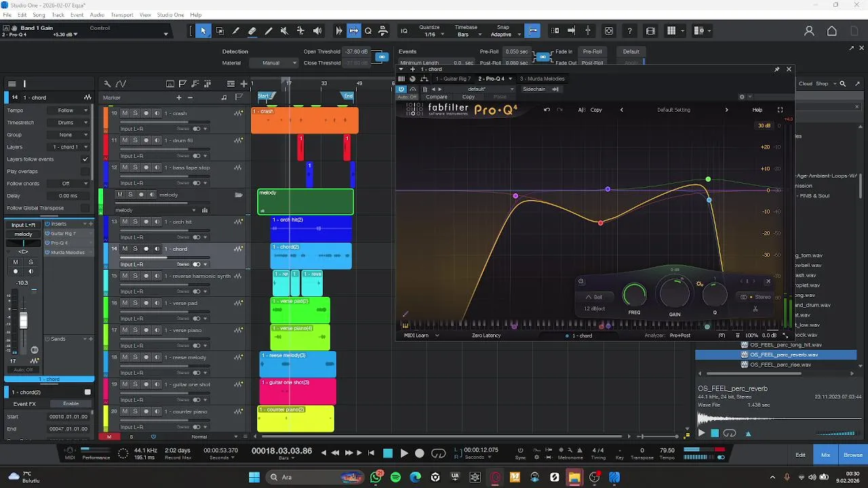Open plugin preset default dropdown
The width and height of the screenshot is (868, 488).
(479, 89)
